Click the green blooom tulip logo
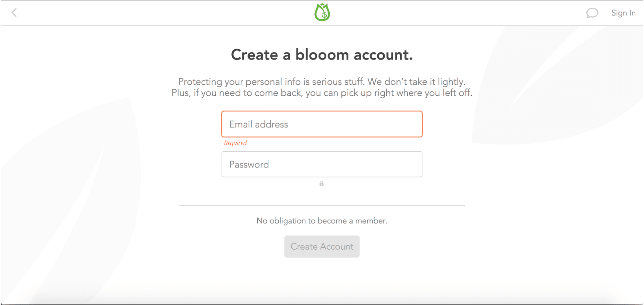The image size is (644, 305). (x=322, y=12)
